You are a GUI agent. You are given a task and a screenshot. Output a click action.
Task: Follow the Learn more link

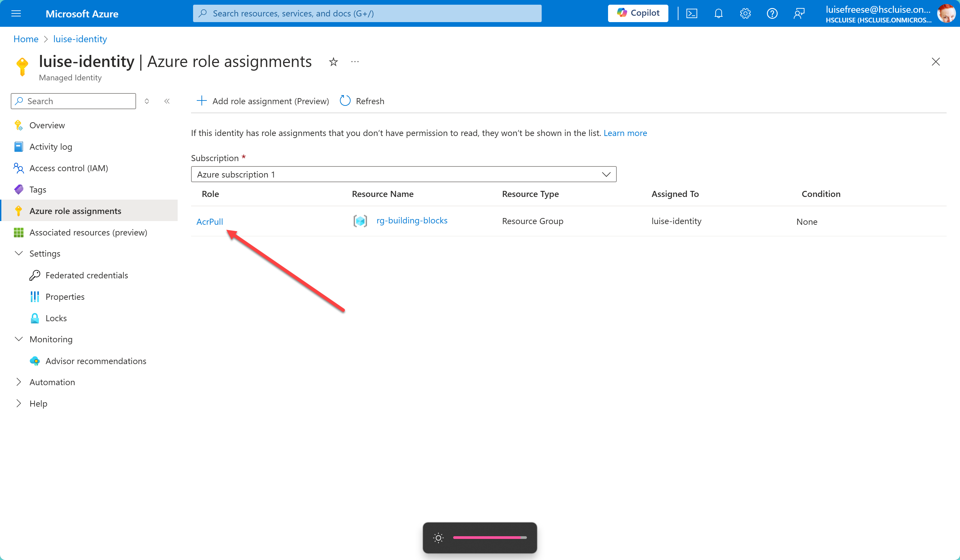pyautogui.click(x=625, y=133)
